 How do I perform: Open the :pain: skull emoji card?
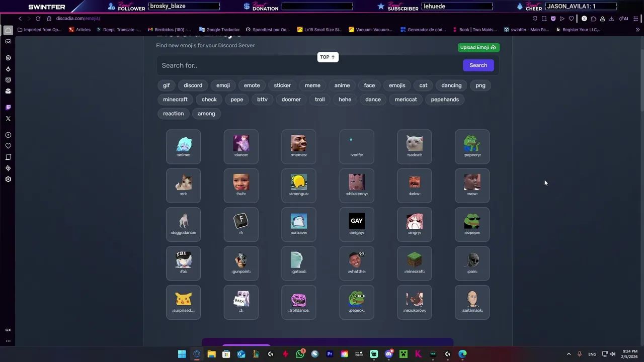pos(472,263)
